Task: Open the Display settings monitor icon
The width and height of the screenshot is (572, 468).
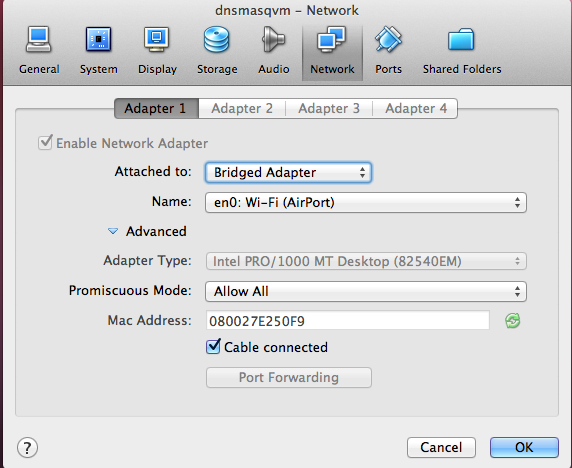Action: pyautogui.click(x=157, y=39)
